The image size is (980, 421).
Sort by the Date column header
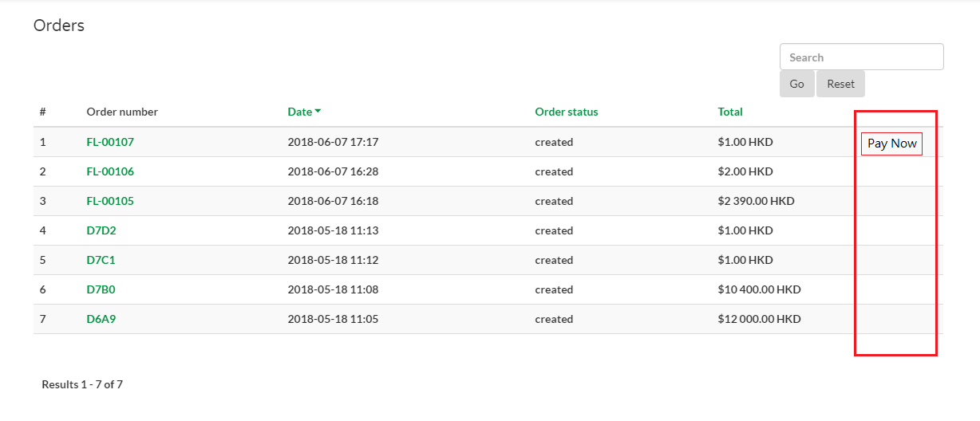click(x=299, y=112)
